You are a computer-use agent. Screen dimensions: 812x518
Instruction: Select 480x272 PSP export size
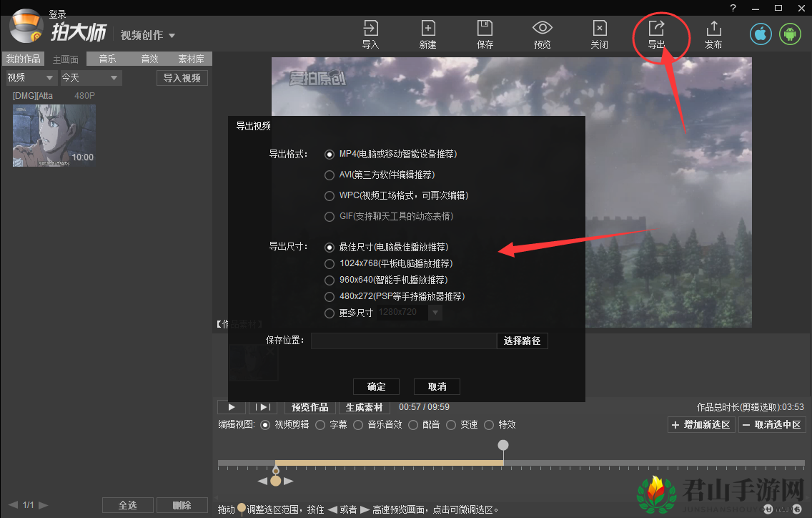(x=330, y=297)
